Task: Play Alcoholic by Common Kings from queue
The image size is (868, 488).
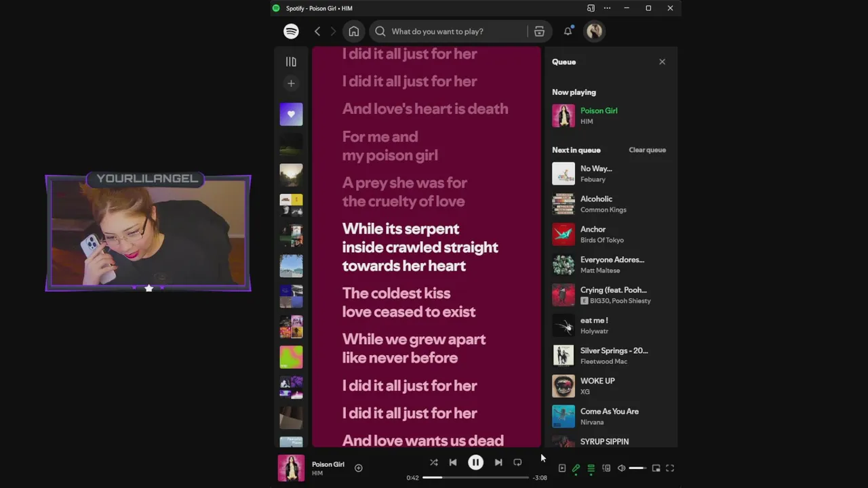Action: (x=610, y=204)
